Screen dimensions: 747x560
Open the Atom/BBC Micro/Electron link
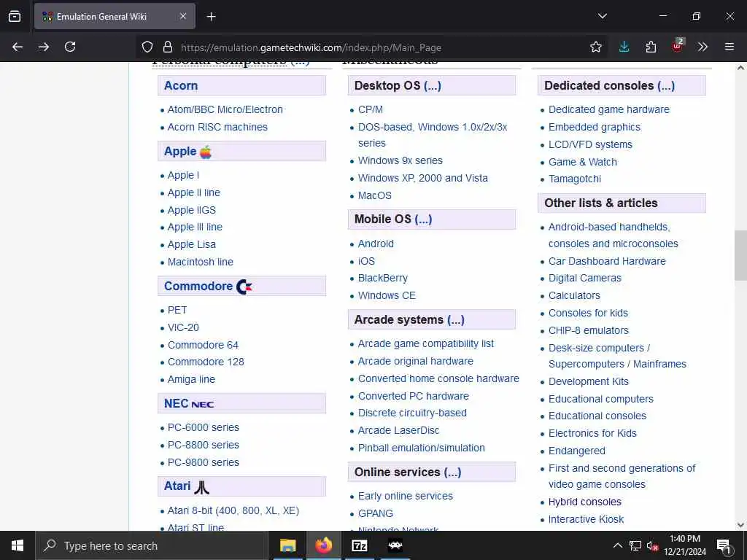(x=225, y=109)
